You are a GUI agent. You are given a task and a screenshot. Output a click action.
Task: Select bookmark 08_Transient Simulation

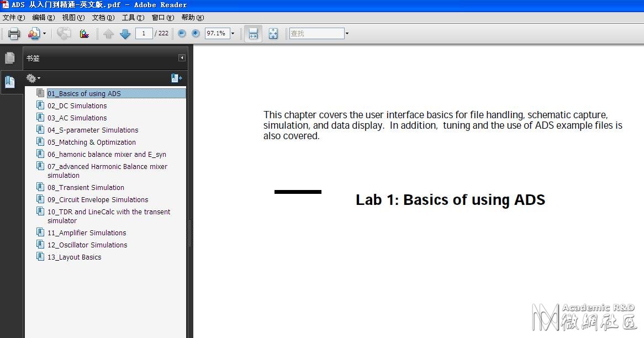point(86,187)
